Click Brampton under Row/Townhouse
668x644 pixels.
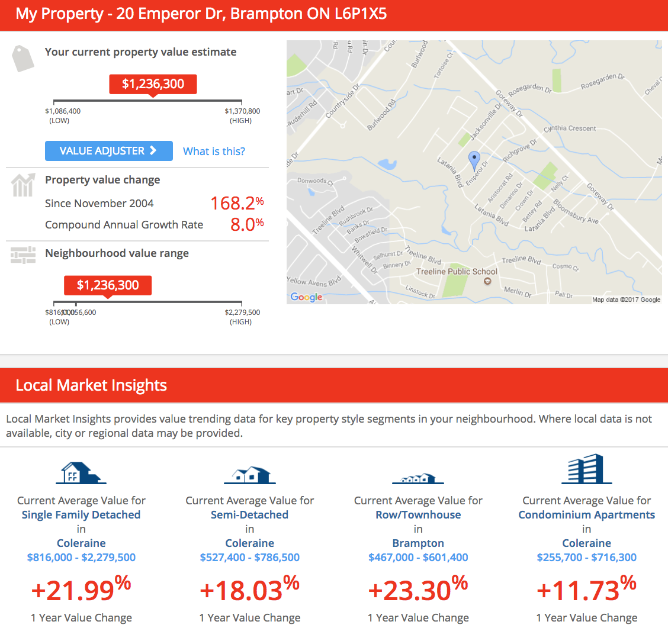418,543
